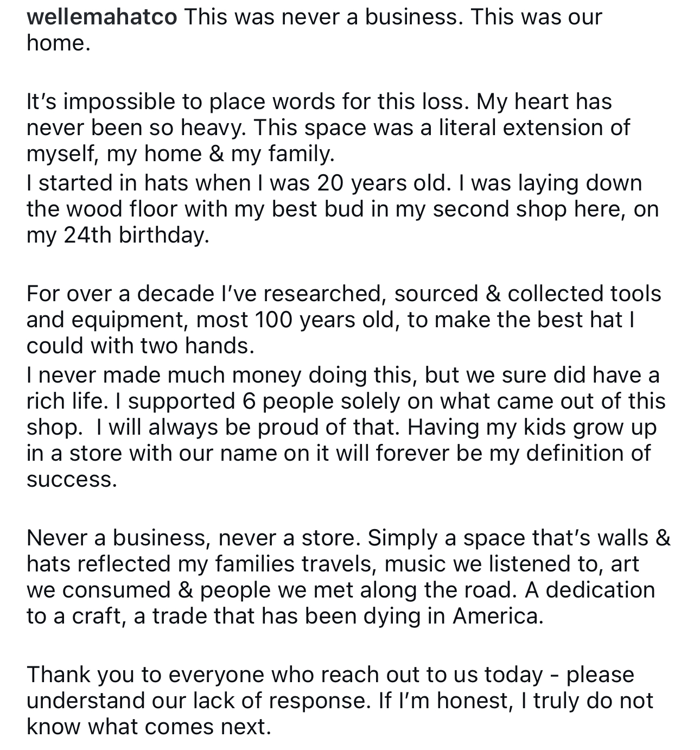Click the word "home." ending the first caption line
Viewport: 700px width, 750px height.
58,43
